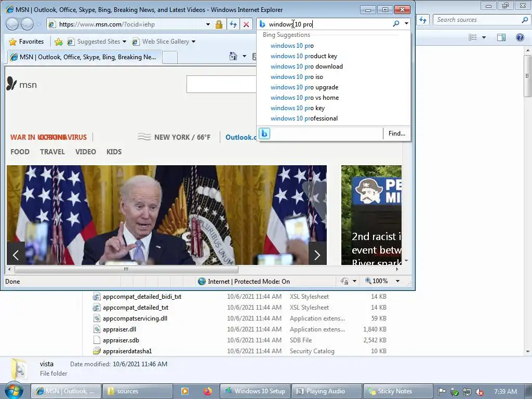Click the msn logo
Viewport: 532px width, 399px height.
pyautogui.click(x=22, y=84)
